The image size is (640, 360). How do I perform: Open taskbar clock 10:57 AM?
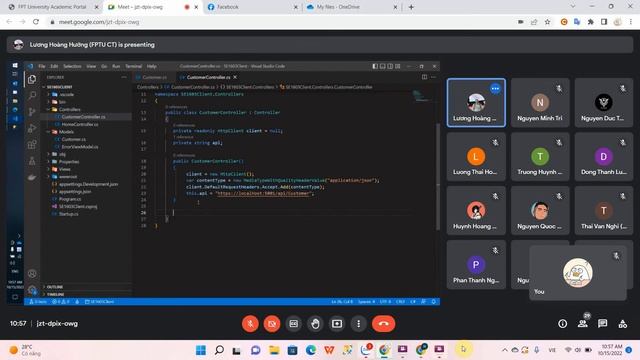click(x=611, y=350)
